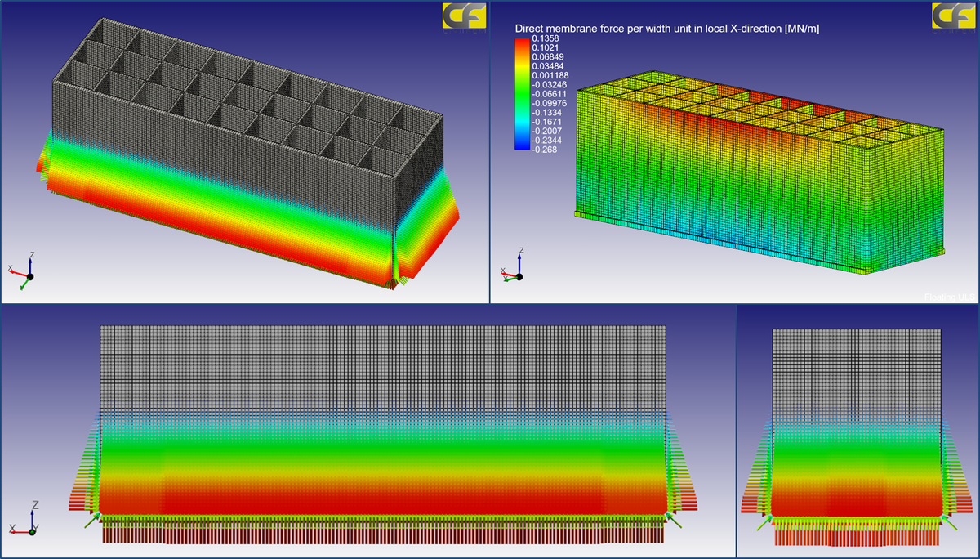Select the legend value -0.06611
980x559 pixels.
point(548,94)
